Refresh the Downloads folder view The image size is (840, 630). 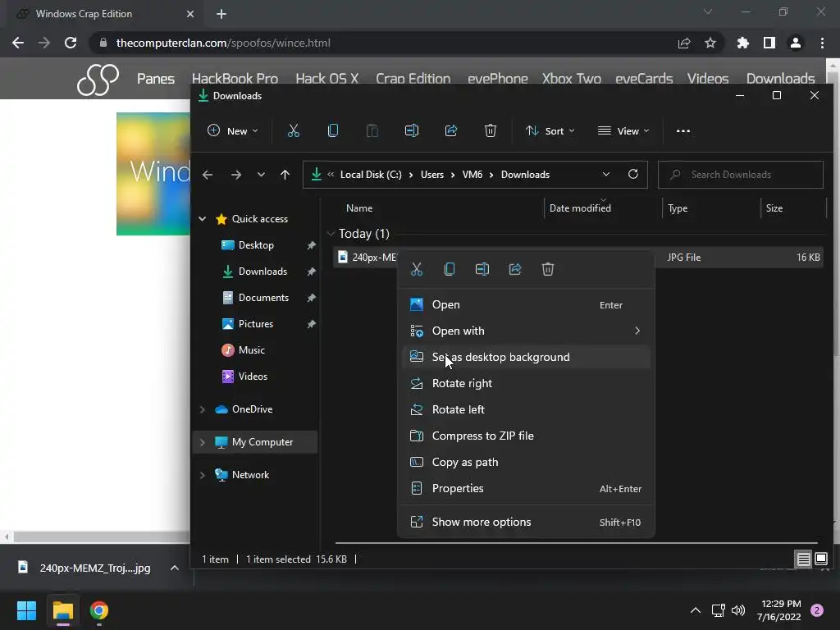(633, 174)
